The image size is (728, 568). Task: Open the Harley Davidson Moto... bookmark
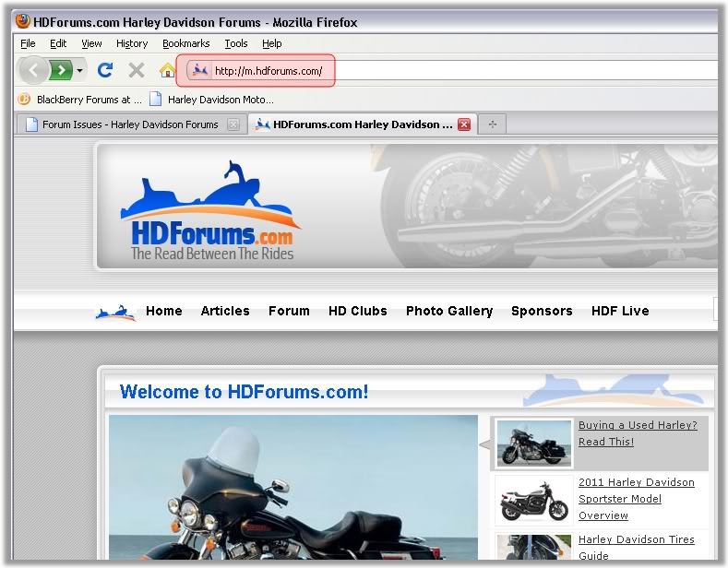(x=211, y=100)
